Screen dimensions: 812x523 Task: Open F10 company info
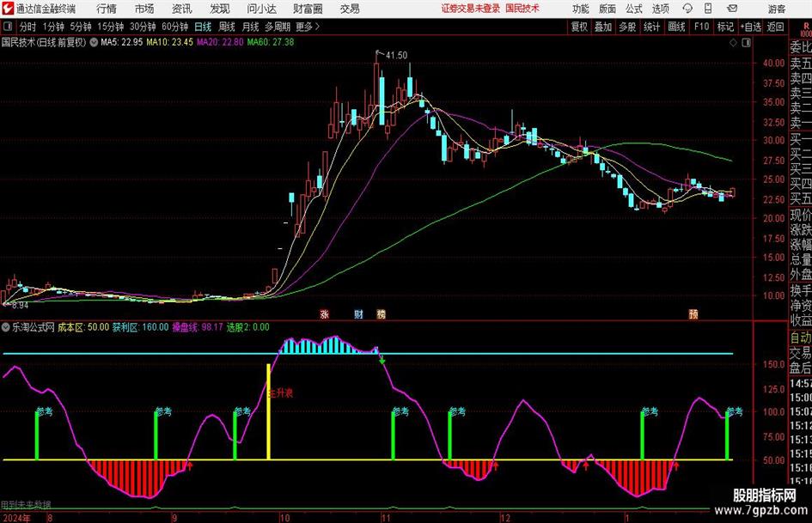click(701, 27)
